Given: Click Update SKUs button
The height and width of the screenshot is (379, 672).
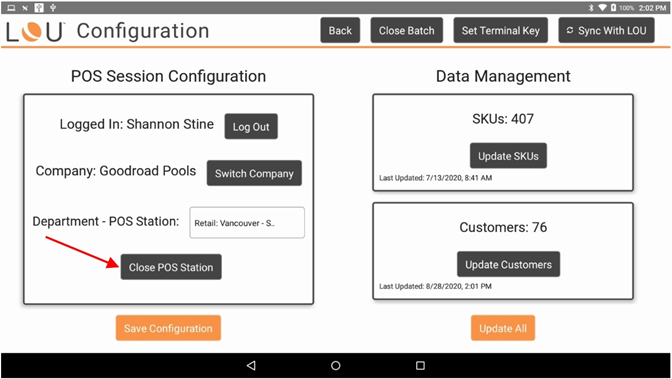Looking at the screenshot, I should click(x=508, y=156).
